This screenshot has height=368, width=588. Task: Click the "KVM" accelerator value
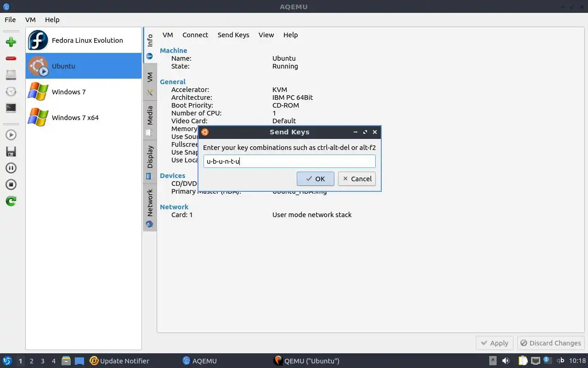coord(280,90)
